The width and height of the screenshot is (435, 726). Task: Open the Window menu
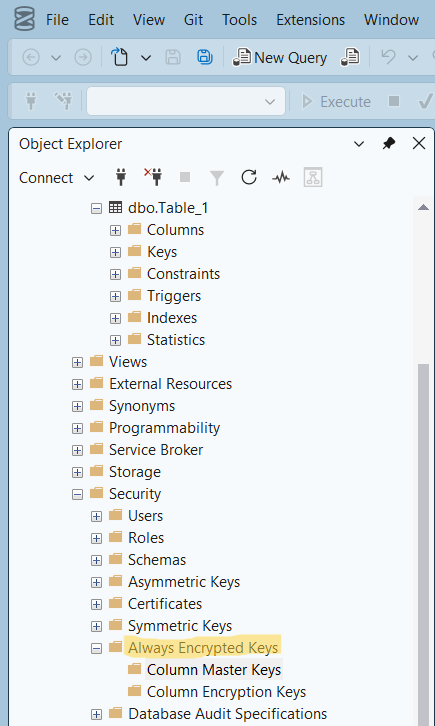(x=392, y=20)
